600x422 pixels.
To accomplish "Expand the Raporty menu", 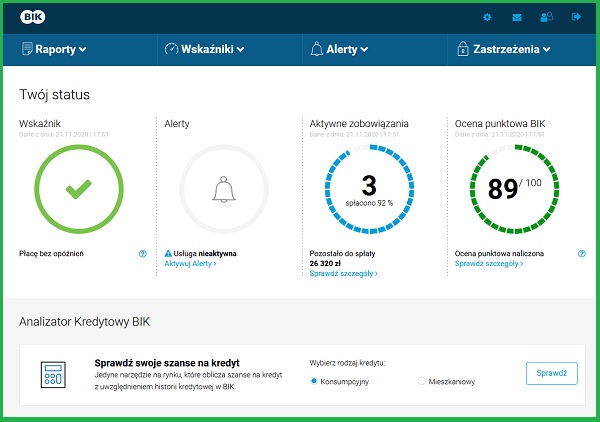I will tap(54, 48).
